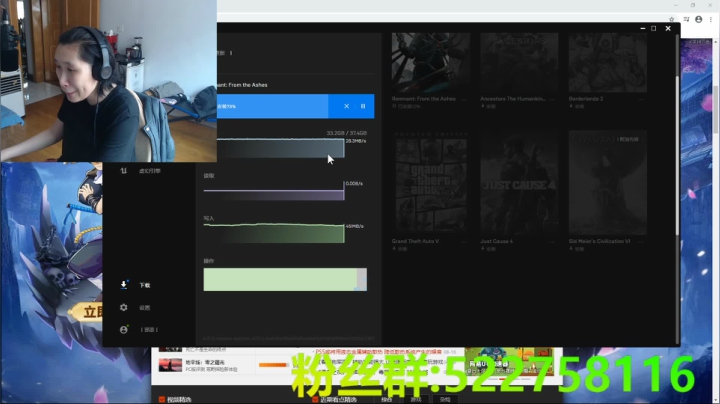Click the cartoon banner ad in browser
The width and height of the screenshot is (720, 404).
click(509, 361)
